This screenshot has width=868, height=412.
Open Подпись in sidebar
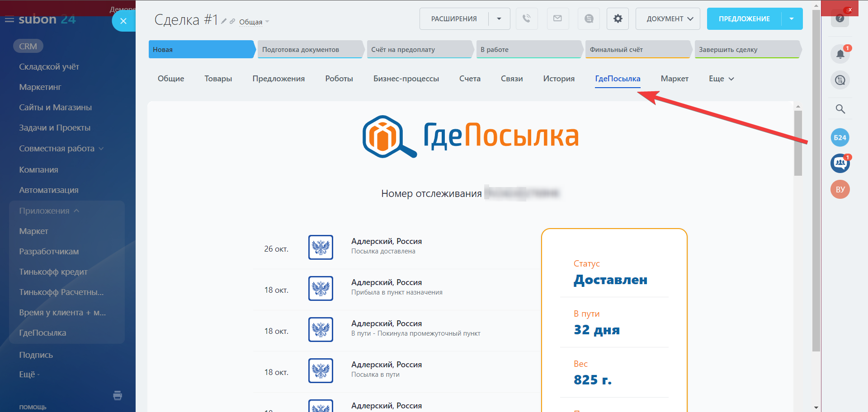click(x=36, y=355)
